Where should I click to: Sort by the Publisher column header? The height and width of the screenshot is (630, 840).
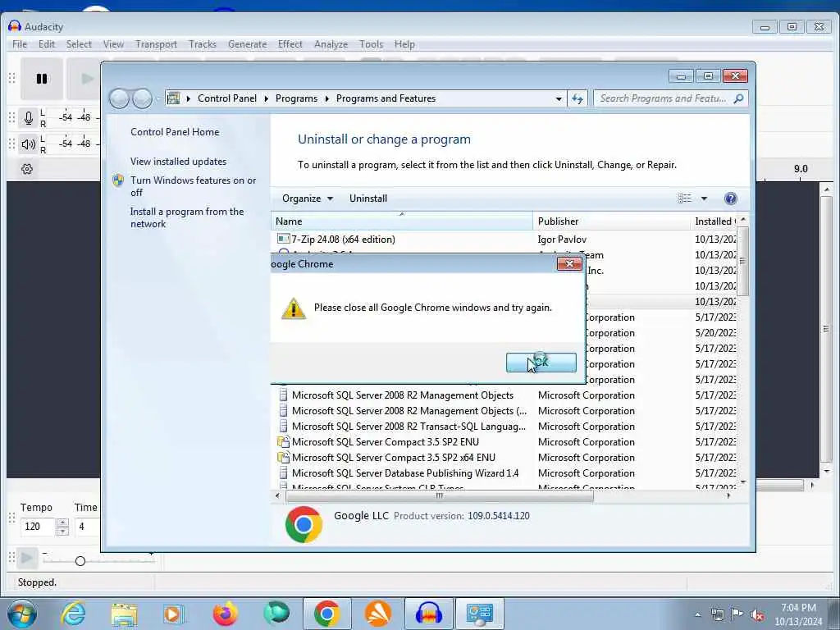(x=611, y=221)
